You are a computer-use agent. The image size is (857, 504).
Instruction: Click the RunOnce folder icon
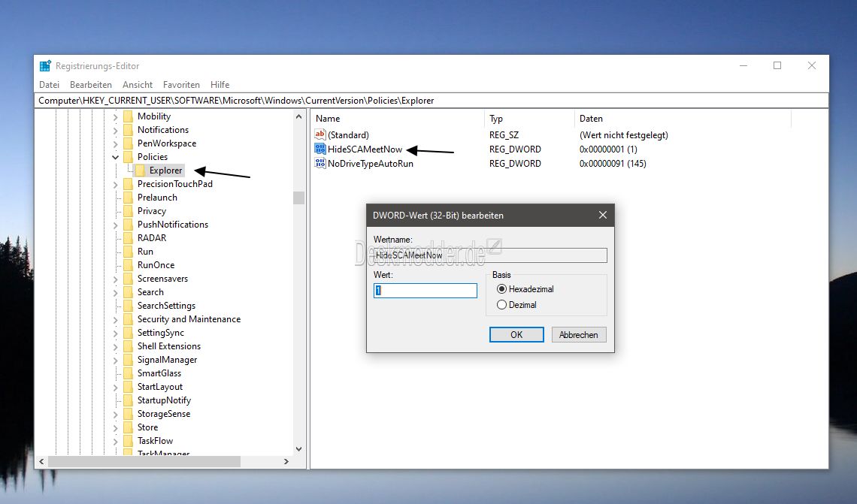click(x=128, y=265)
